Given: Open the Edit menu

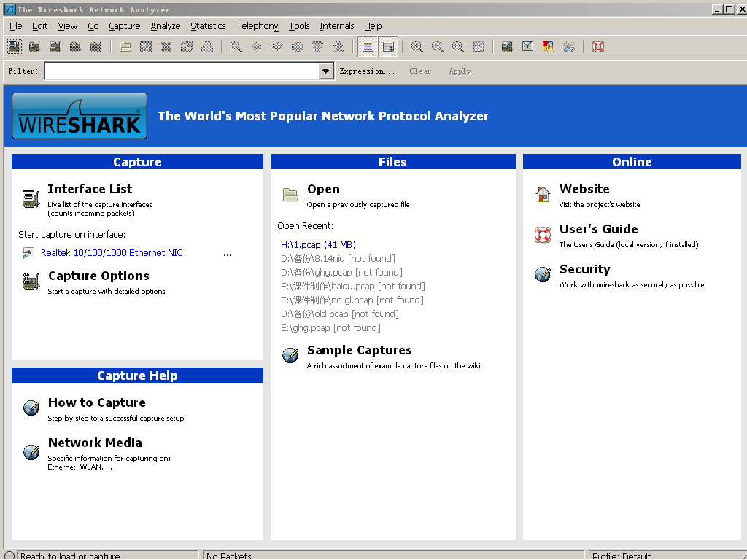Looking at the screenshot, I should coord(39,26).
